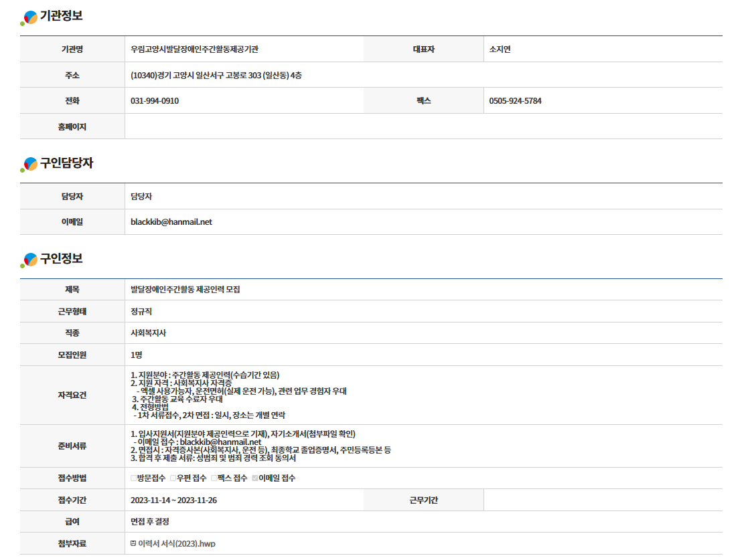Click the organization name 우림고양시발달장애인주간활동제공기관

pos(195,50)
